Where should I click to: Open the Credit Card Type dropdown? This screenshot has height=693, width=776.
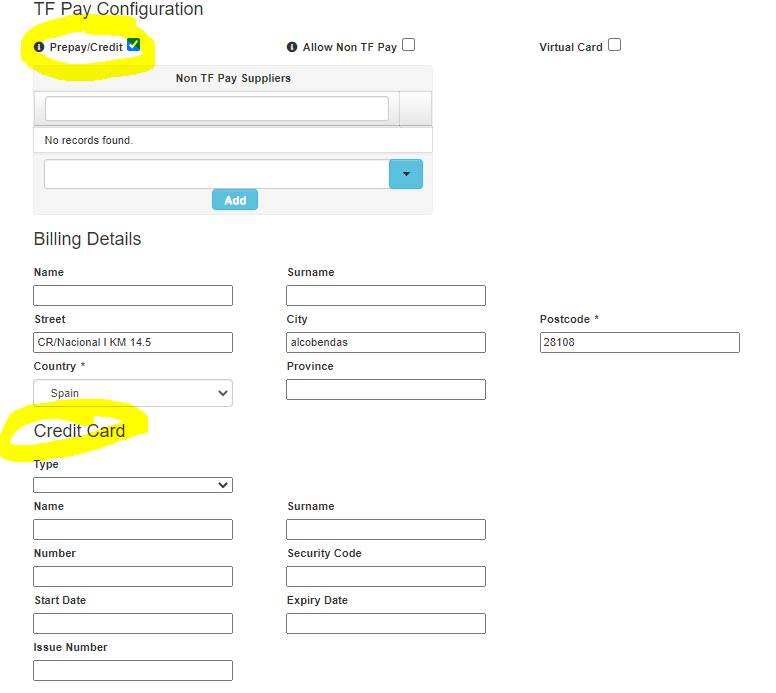(x=133, y=485)
